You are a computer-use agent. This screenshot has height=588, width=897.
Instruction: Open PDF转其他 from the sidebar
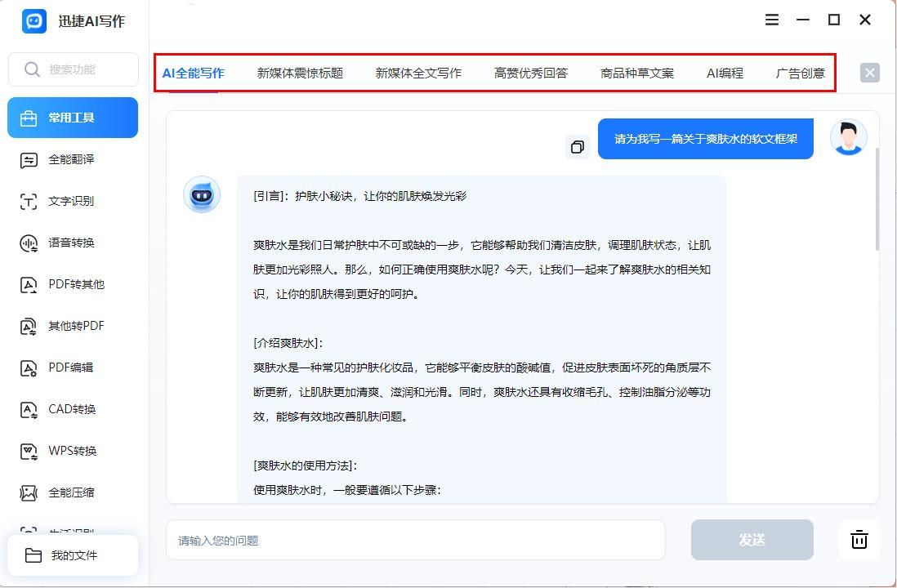pyautogui.click(x=73, y=285)
